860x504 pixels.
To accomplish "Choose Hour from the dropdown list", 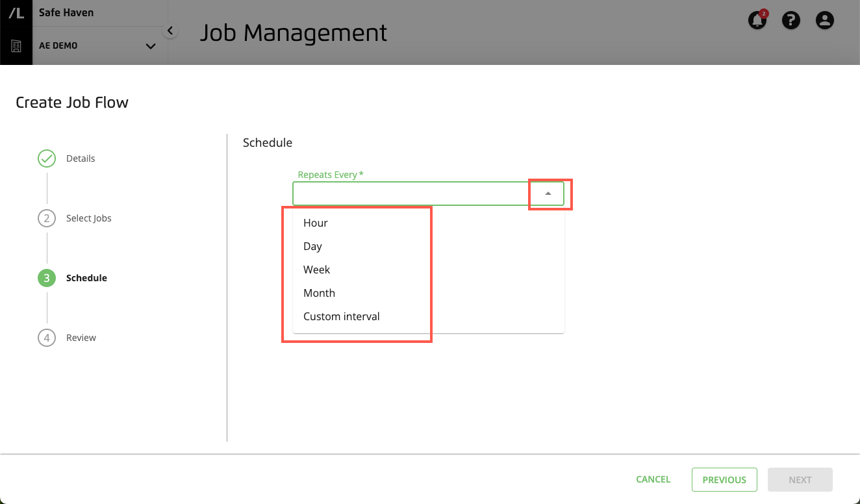I will [x=429, y=223].
